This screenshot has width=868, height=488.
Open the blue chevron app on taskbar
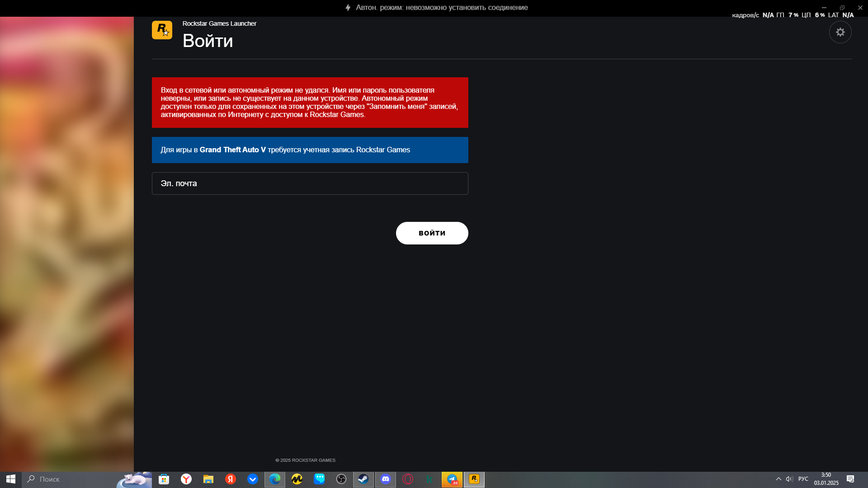pyautogui.click(x=253, y=479)
